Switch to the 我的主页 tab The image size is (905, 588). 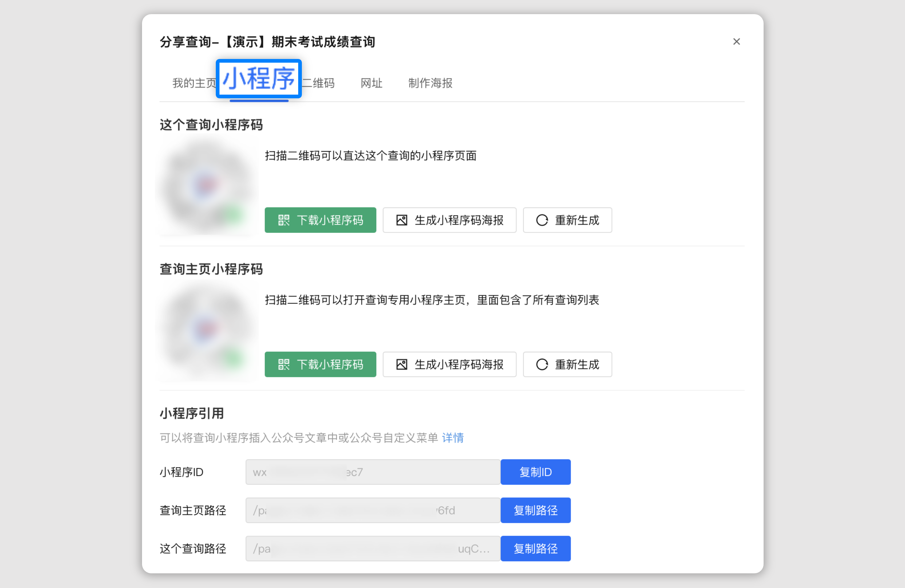(x=194, y=83)
